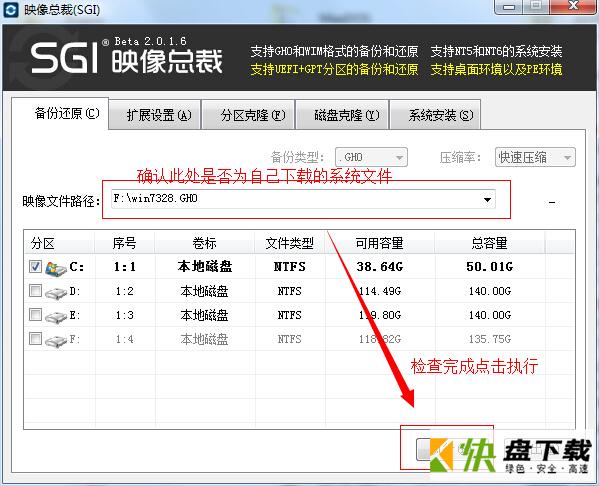This screenshot has height=486, width=599.
Task: Click the 114.49G available capacity cell
Action: [x=380, y=291]
